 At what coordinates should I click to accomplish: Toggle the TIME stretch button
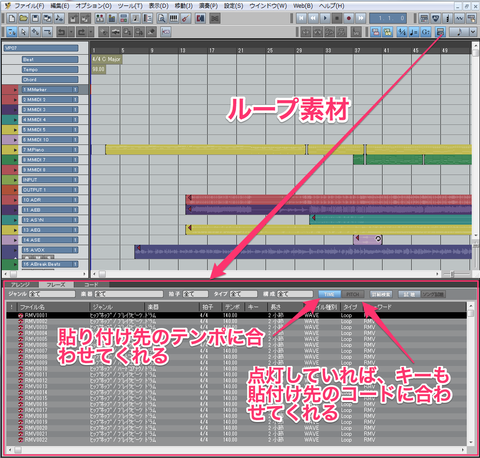(x=329, y=294)
